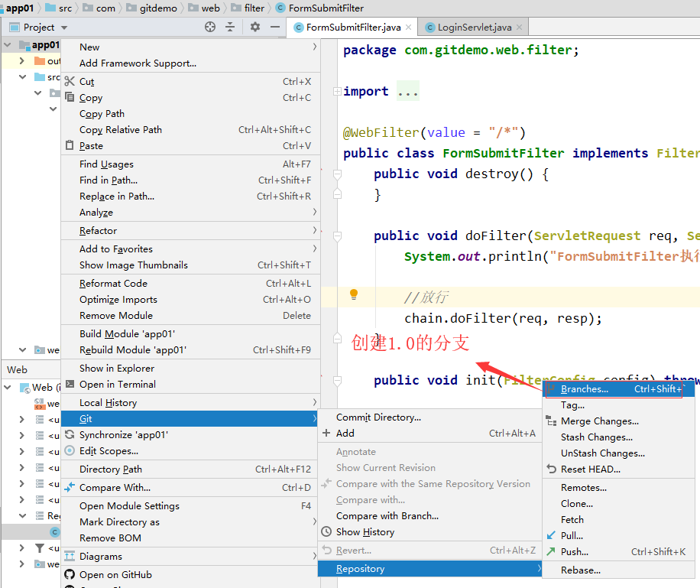Select FormSubmitFilter.java editor tab
Screen dimensions: 700x588
tap(353, 28)
